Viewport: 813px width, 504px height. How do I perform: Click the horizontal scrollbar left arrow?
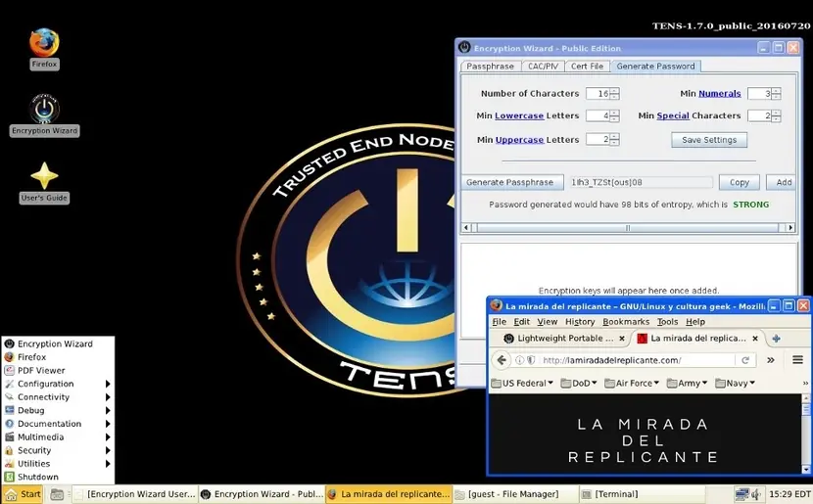coord(466,227)
